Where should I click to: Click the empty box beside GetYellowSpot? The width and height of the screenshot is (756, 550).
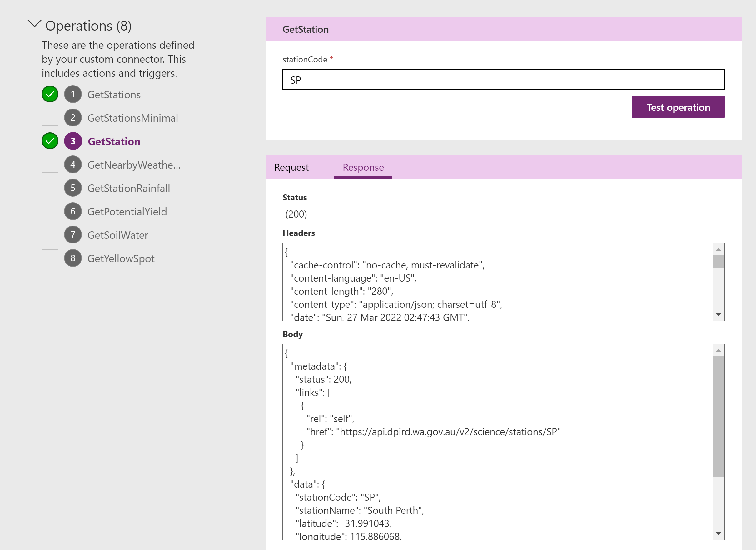(50, 258)
